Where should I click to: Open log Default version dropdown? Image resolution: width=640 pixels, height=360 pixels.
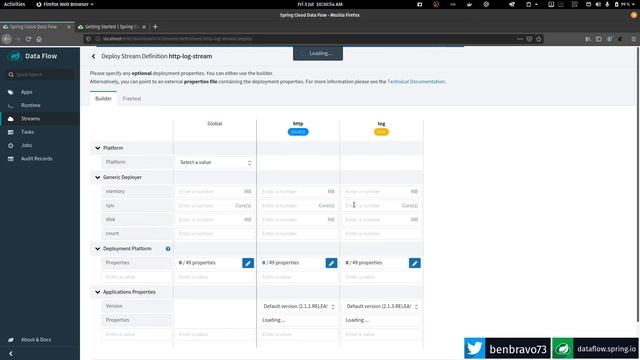[382, 307]
